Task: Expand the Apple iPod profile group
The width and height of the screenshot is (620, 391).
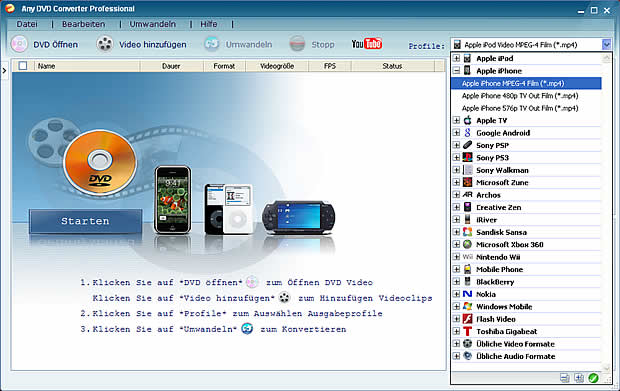Action: pos(456,59)
